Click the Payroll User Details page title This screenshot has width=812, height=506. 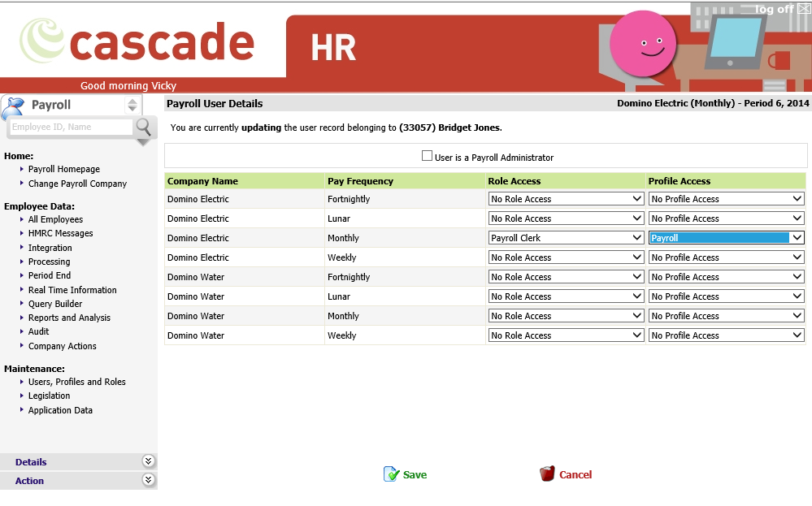215,103
